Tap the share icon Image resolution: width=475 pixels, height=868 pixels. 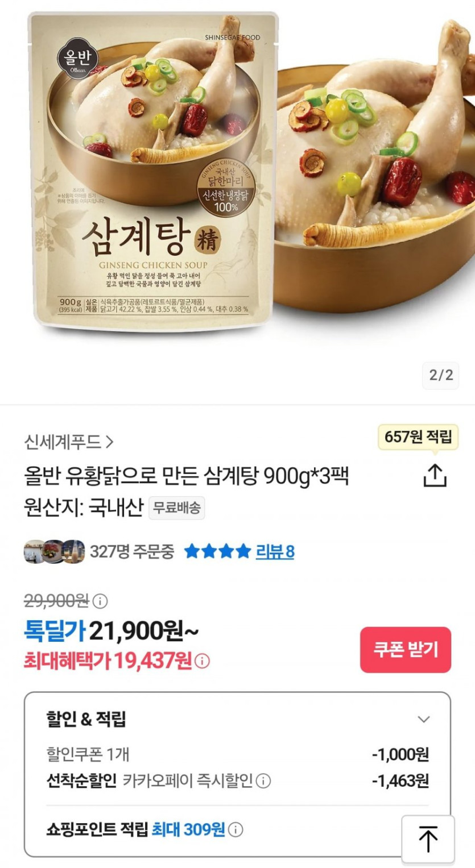[x=435, y=476]
